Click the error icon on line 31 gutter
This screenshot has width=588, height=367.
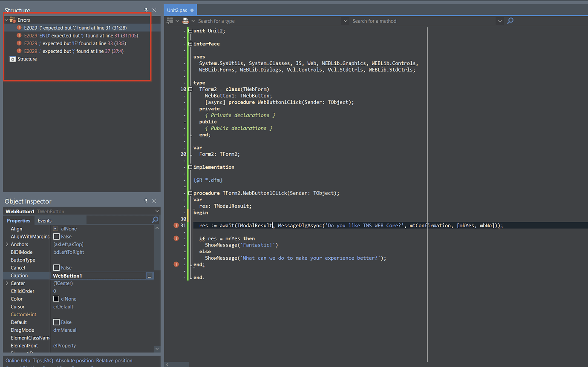[176, 225]
